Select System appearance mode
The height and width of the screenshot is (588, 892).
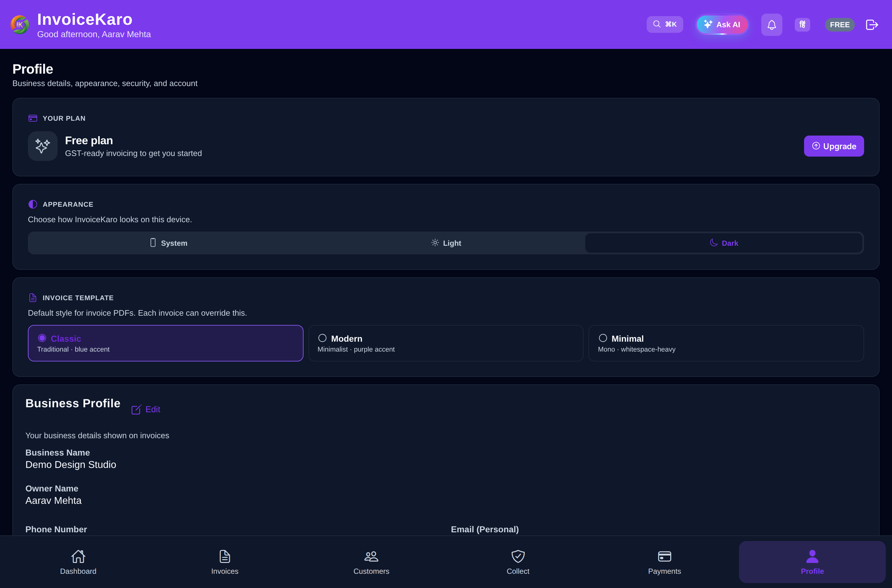[168, 243]
